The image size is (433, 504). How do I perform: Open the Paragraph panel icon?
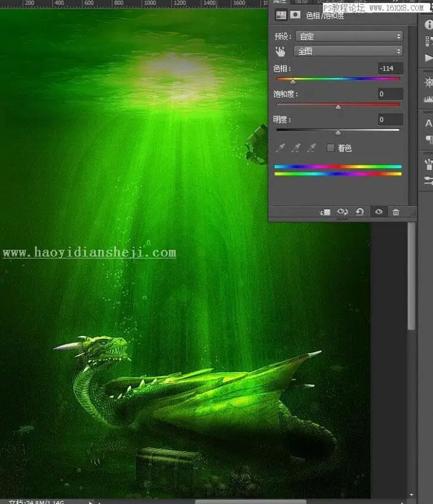(x=429, y=139)
